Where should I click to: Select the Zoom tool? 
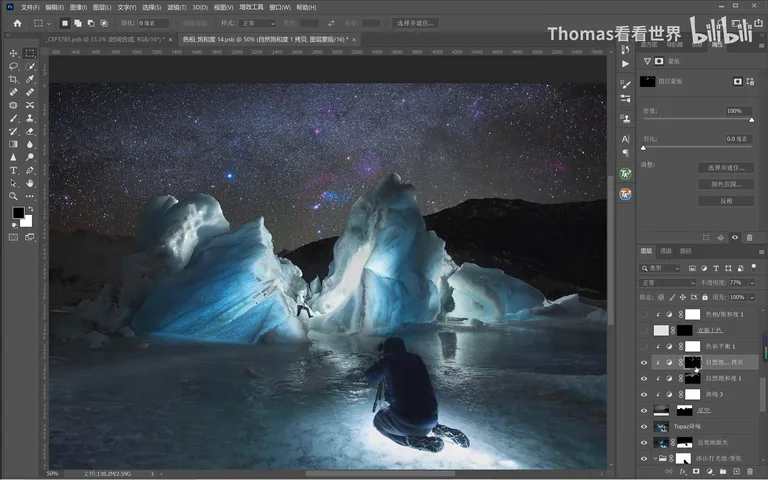(13, 196)
